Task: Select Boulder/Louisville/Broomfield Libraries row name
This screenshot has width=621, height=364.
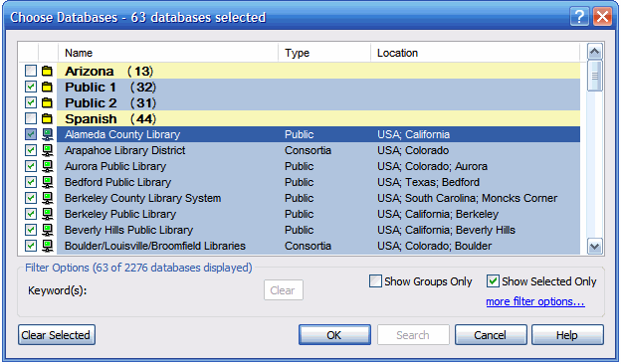Action: [155, 246]
